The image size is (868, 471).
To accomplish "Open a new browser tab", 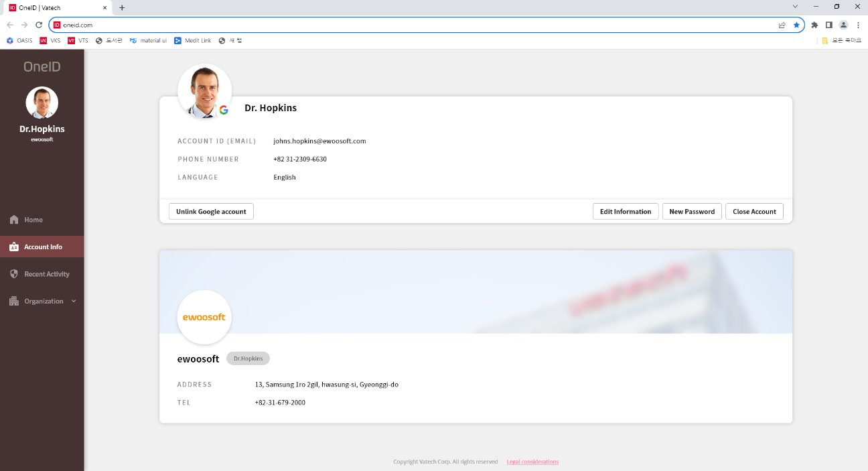I will tap(122, 7).
